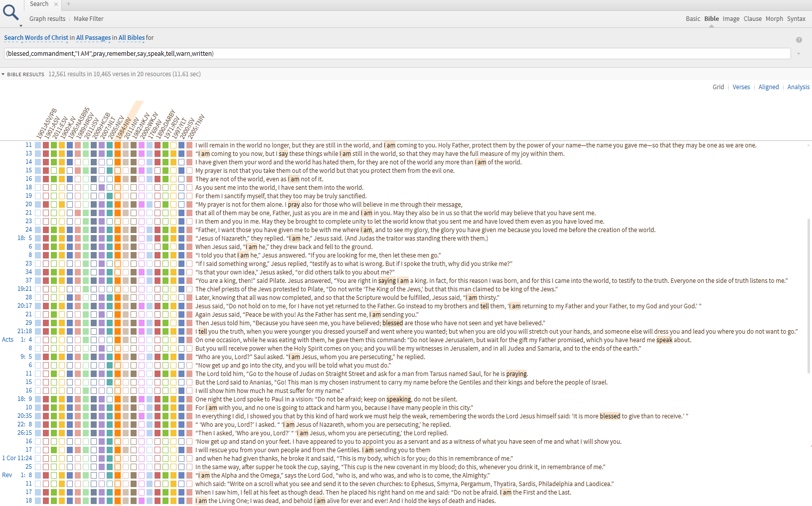Collapse the Bible Results section
Screen dimensions: 812x506
[x=3, y=74]
